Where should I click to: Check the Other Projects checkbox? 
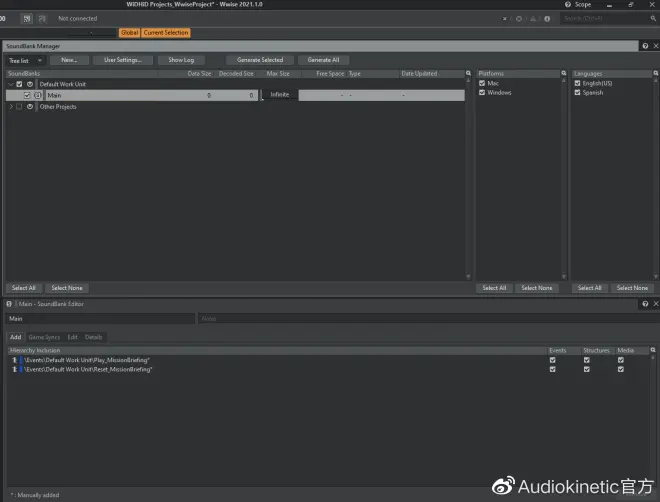coord(19,107)
